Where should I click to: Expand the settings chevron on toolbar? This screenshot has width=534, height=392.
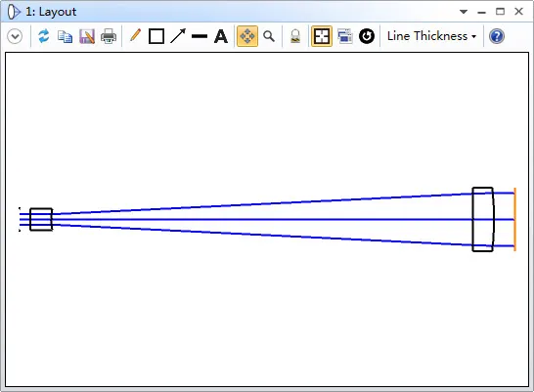point(15,36)
